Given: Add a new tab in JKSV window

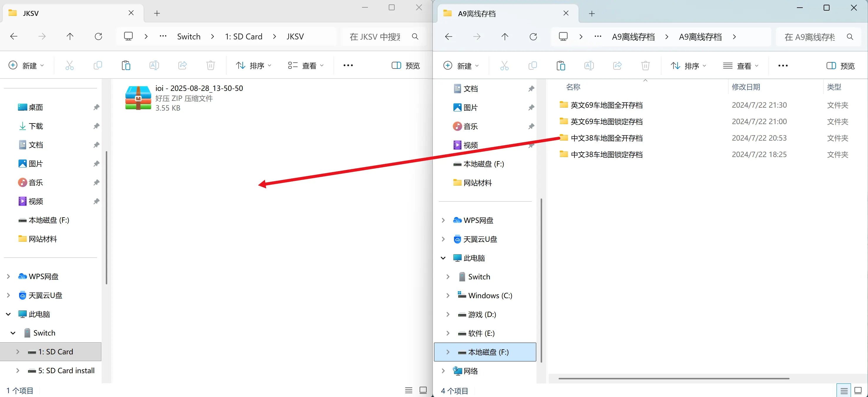Looking at the screenshot, I should point(157,14).
